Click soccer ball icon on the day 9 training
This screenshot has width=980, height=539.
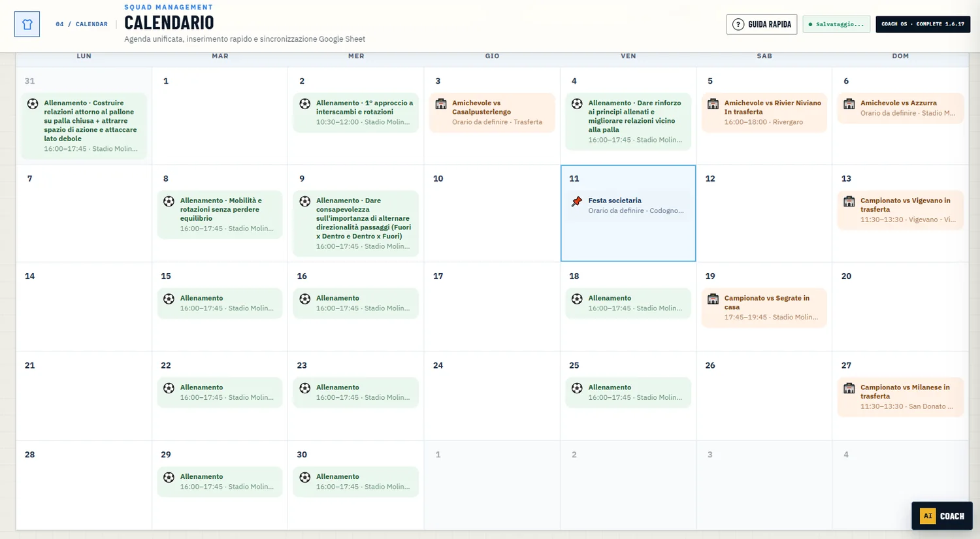click(x=305, y=201)
